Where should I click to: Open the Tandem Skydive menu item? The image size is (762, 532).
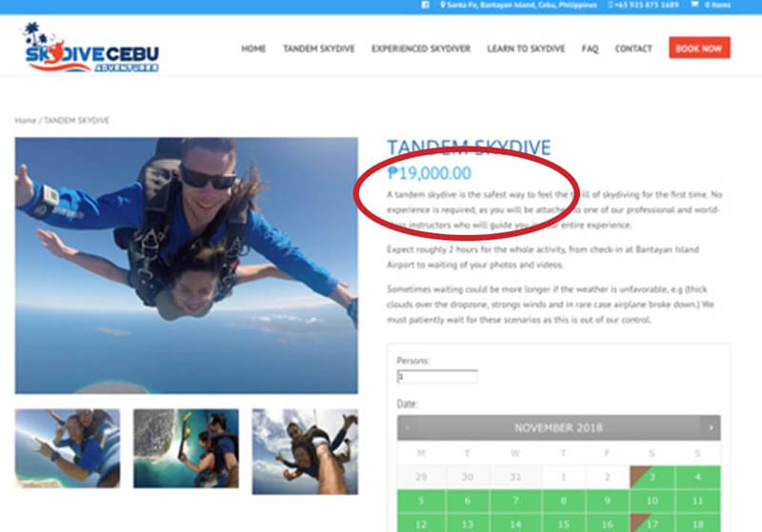point(319,49)
